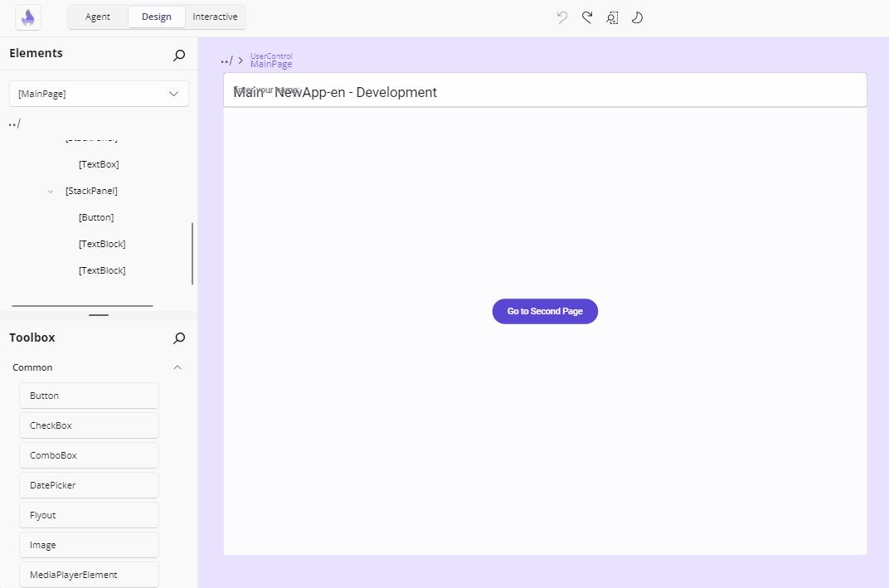889x588 pixels.
Task: Click the Enter your name text field
Action: point(544,90)
